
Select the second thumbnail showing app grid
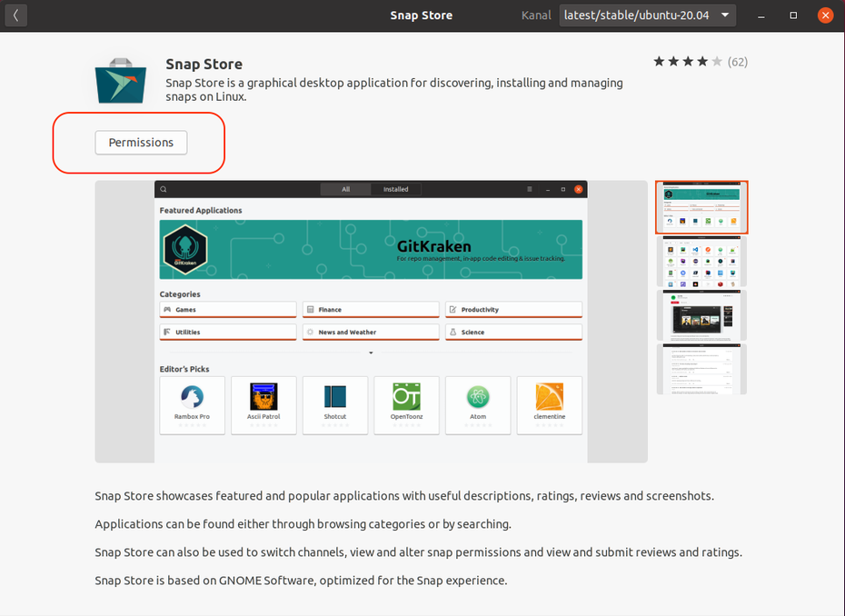click(x=701, y=262)
